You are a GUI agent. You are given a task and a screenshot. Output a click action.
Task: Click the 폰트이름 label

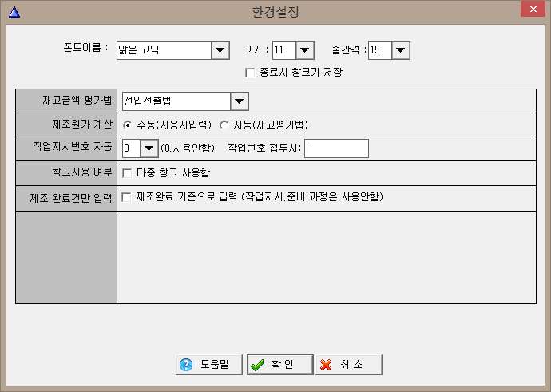(x=85, y=47)
